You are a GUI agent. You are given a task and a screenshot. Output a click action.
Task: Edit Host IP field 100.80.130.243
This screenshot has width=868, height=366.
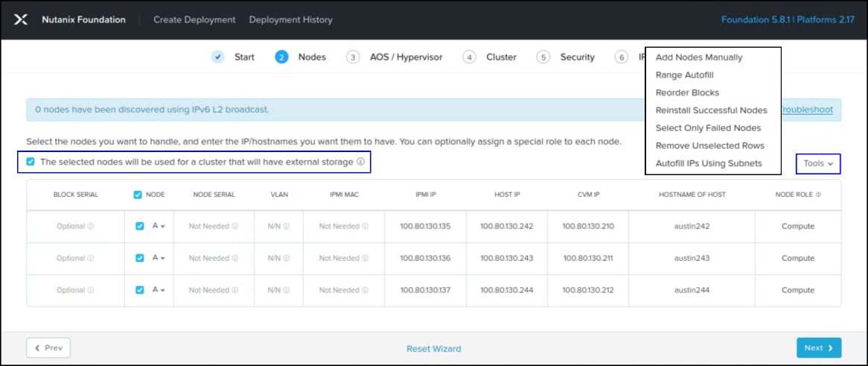tap(506, 258)
